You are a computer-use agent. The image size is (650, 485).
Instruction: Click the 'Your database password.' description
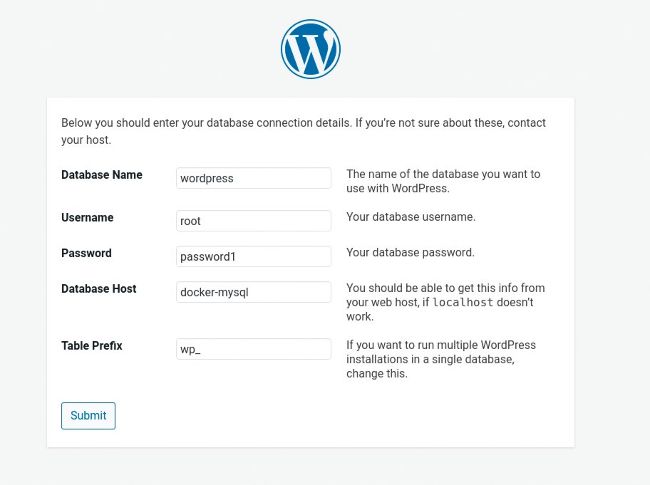(x=410, y=252)
